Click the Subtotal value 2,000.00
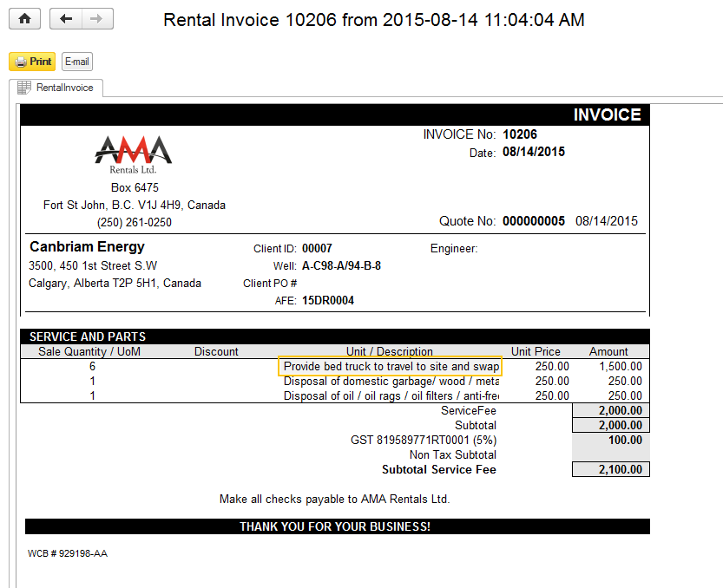 pyautogui.click(x=610, y=425)
